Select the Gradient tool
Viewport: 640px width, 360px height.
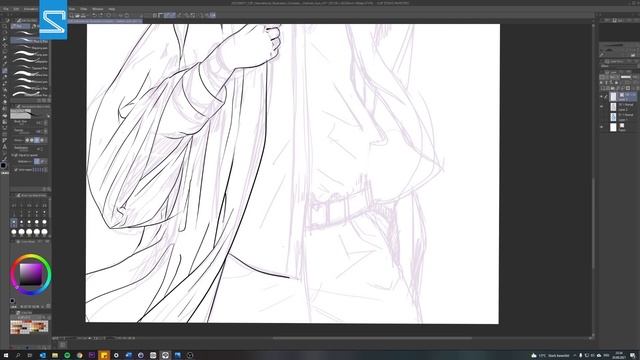pos(4,122)
